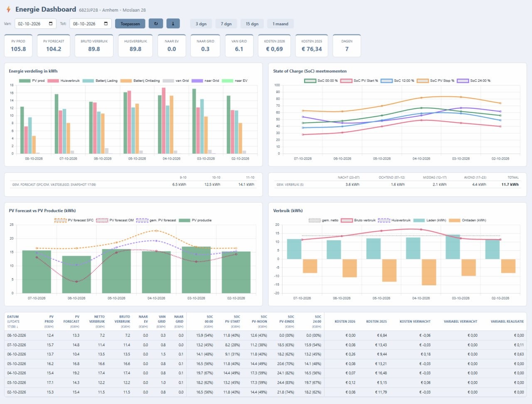532x404 pixels.
Task: Click the lightning bolt dashboard logo
Action: 8,9
